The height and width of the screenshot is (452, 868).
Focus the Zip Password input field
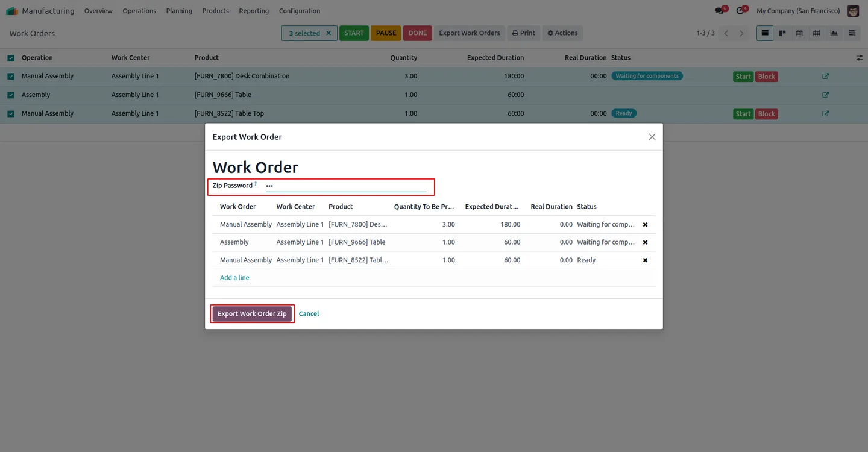pyautogui.click(x=346, y=186)
